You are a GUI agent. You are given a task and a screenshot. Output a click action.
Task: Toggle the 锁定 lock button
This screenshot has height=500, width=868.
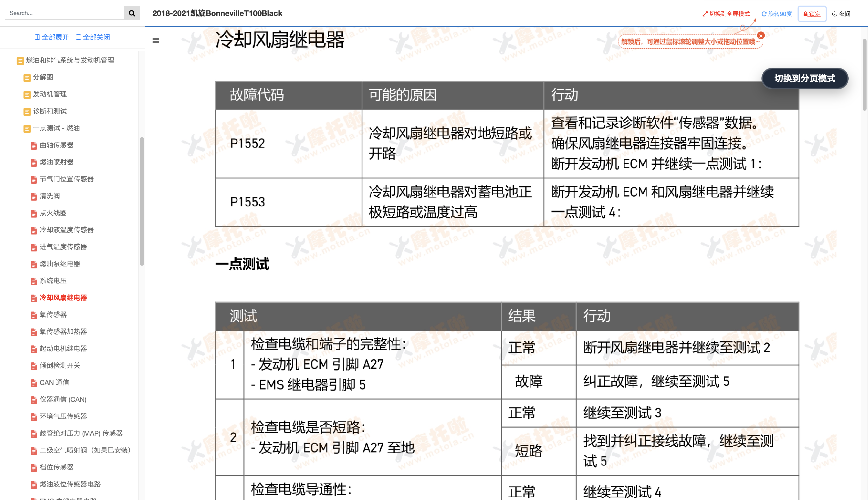pyautogui.click(x=812, y=14)
